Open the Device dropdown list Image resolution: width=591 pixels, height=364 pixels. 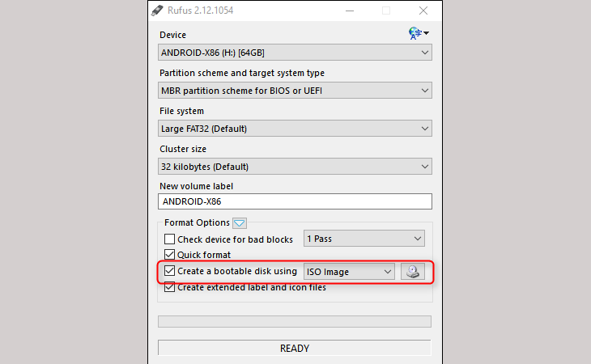(295, 53)
